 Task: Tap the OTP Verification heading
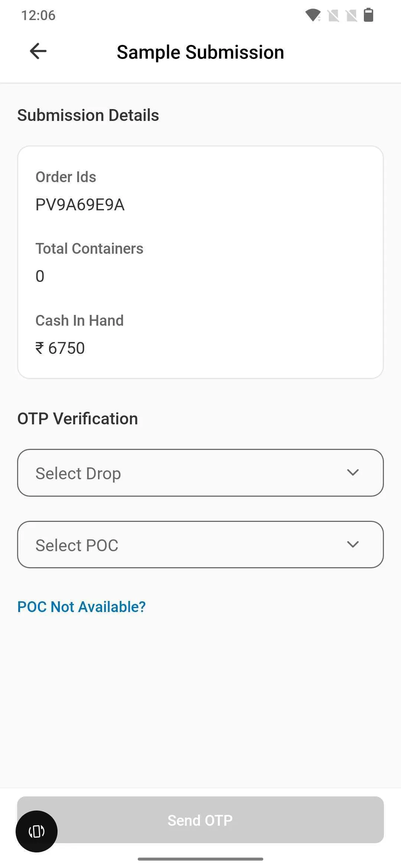click(x=78, y=419)
